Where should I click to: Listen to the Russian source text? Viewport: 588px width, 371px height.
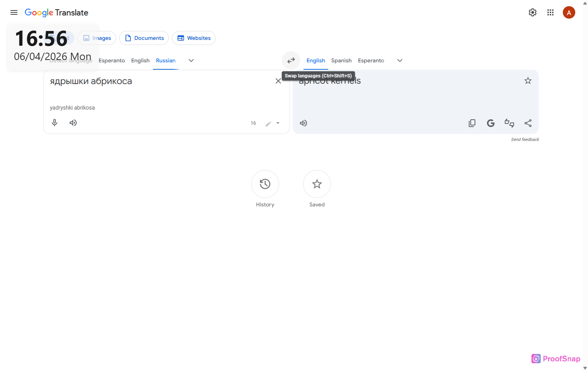(73, 123)
